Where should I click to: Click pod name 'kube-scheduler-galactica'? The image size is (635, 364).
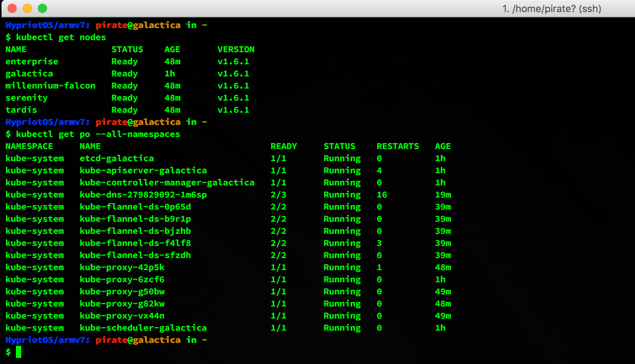(143, 328)
